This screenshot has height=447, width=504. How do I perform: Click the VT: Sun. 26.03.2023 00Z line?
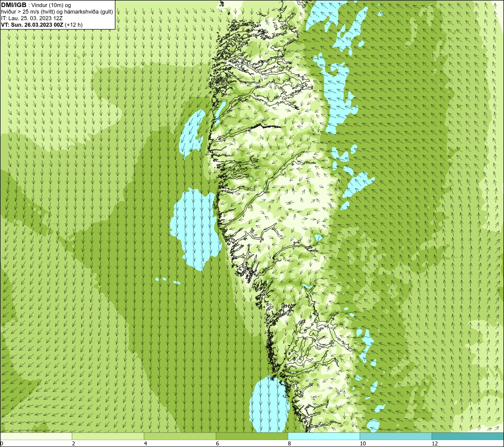(42, 25)
